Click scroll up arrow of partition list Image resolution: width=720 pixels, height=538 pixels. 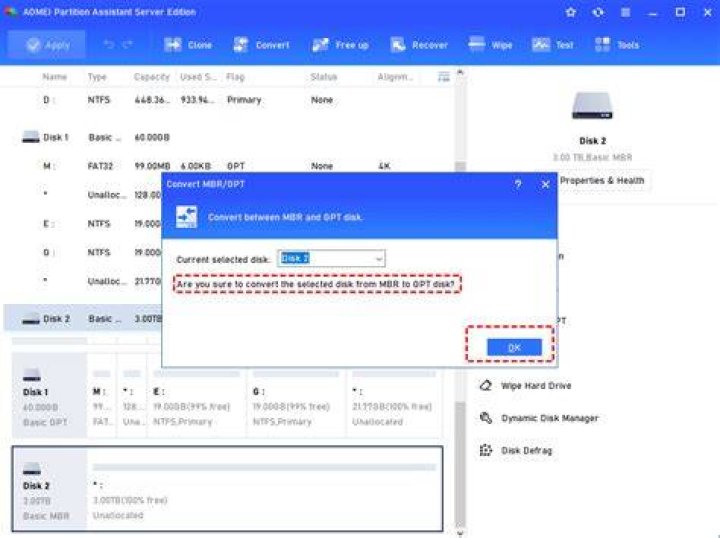[460, 73]
